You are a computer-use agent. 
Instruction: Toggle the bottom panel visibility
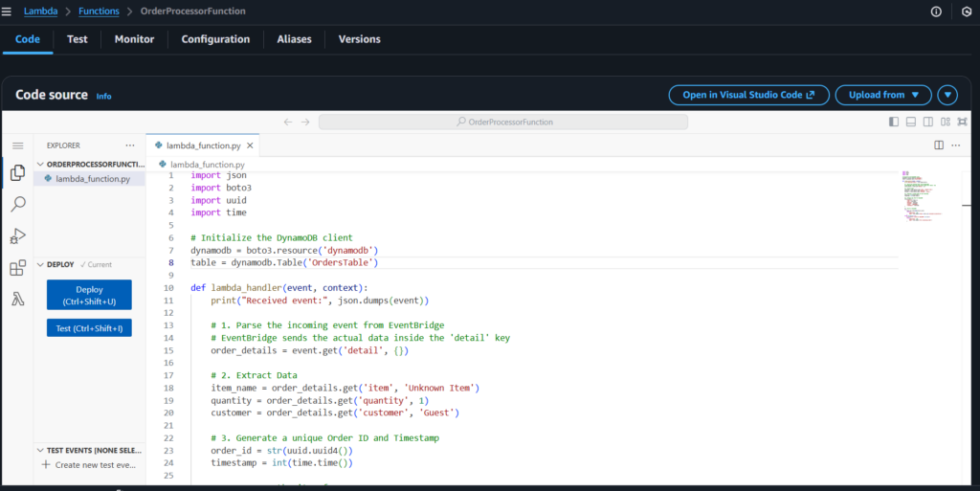point(911,122)
